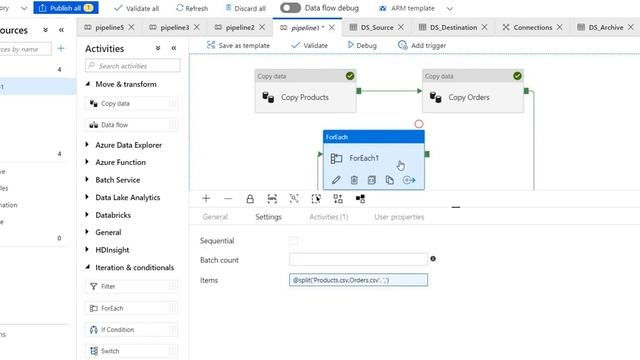The height and width of the screenshot is (360, 640).
Task: Lock the canvas
Action: pyautogui.click(x=250, y=199)
